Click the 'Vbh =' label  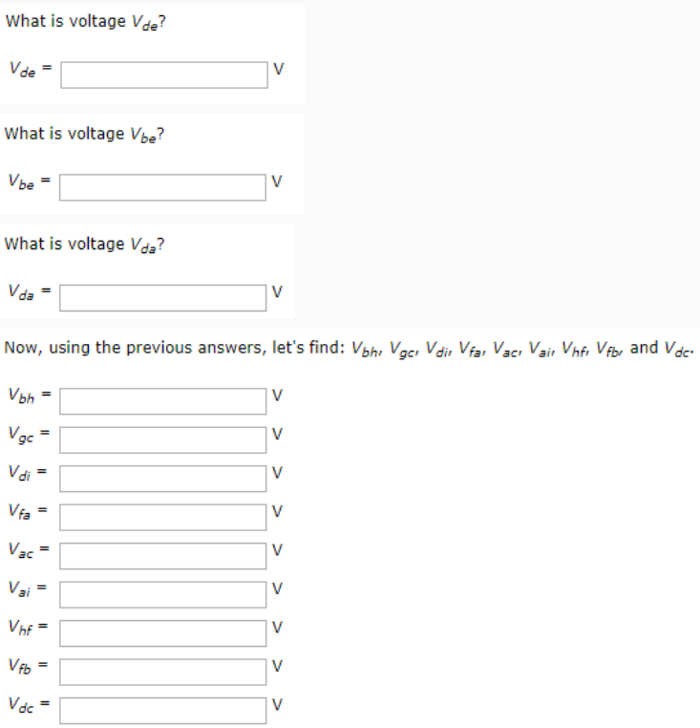pos(30,396)
